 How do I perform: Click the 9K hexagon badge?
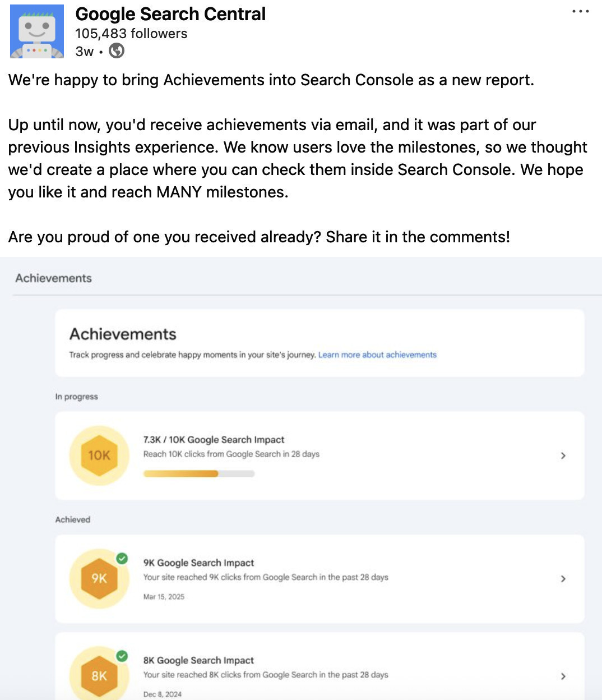point(99,578)
